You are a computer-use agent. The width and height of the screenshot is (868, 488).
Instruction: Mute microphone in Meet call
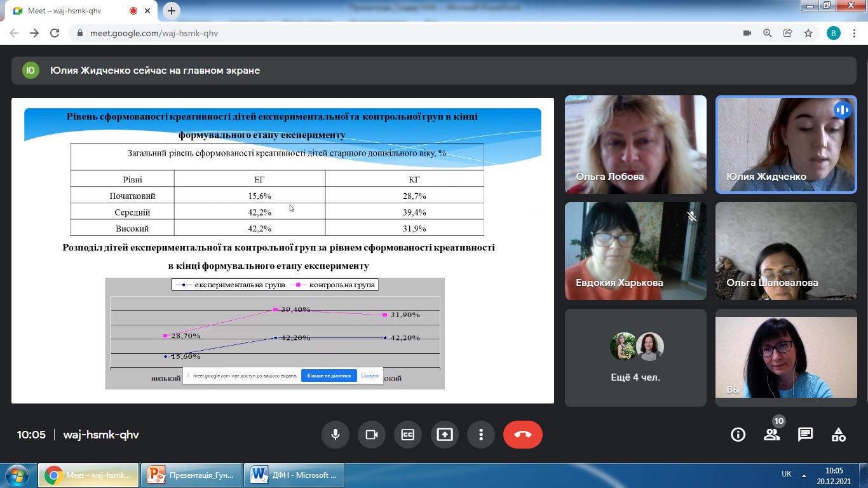click(x=336, y=435)
